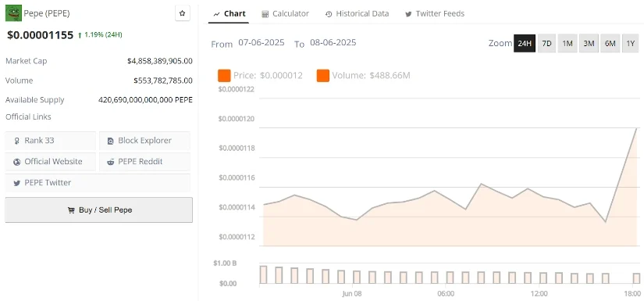Viewport: 644px width, 301px height.
Task: Open the PEPE Reddit link
Action: (144, 162)
